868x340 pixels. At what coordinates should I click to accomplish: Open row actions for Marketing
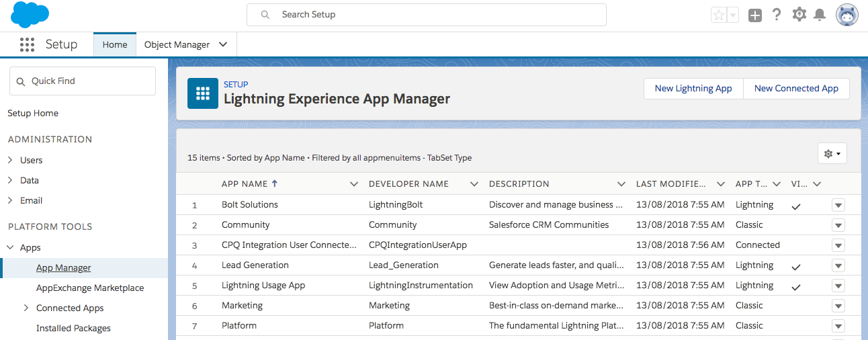[838, 306]
